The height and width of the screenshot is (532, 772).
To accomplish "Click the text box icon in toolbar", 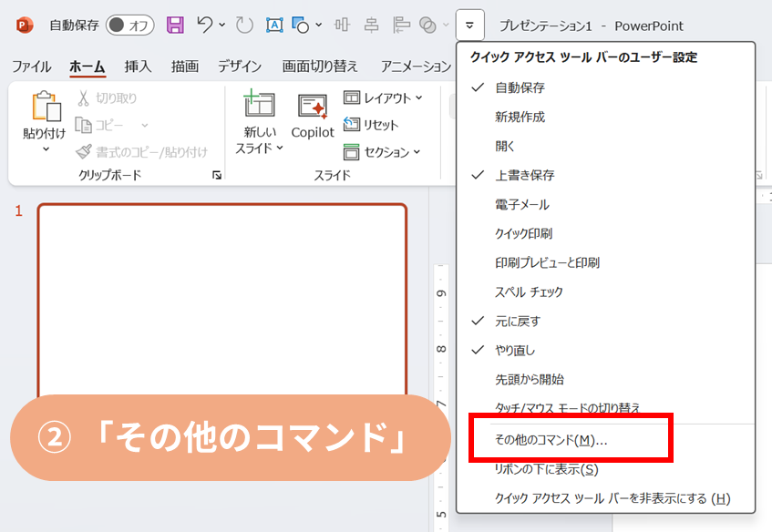I will tap(274, 25).
